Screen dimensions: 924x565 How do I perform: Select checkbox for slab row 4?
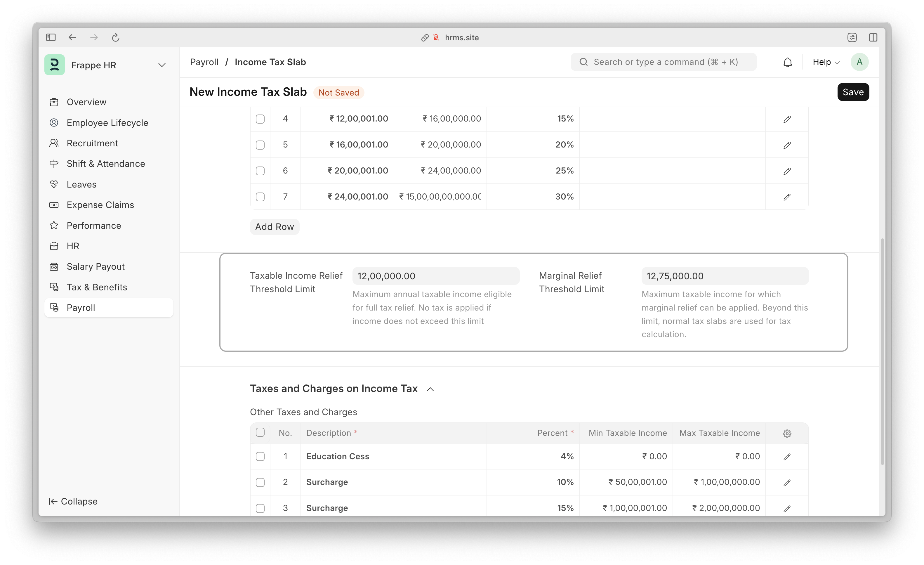point(260,119)
